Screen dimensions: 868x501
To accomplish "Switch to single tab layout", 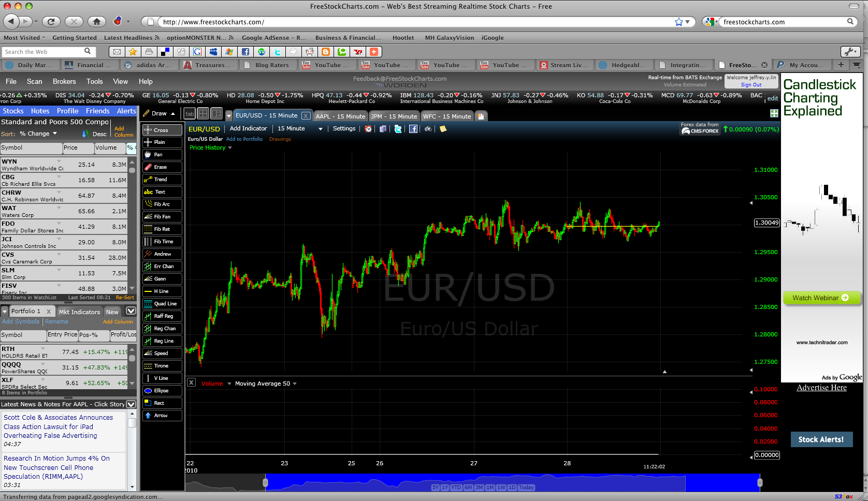I will [x=190, y=114].
